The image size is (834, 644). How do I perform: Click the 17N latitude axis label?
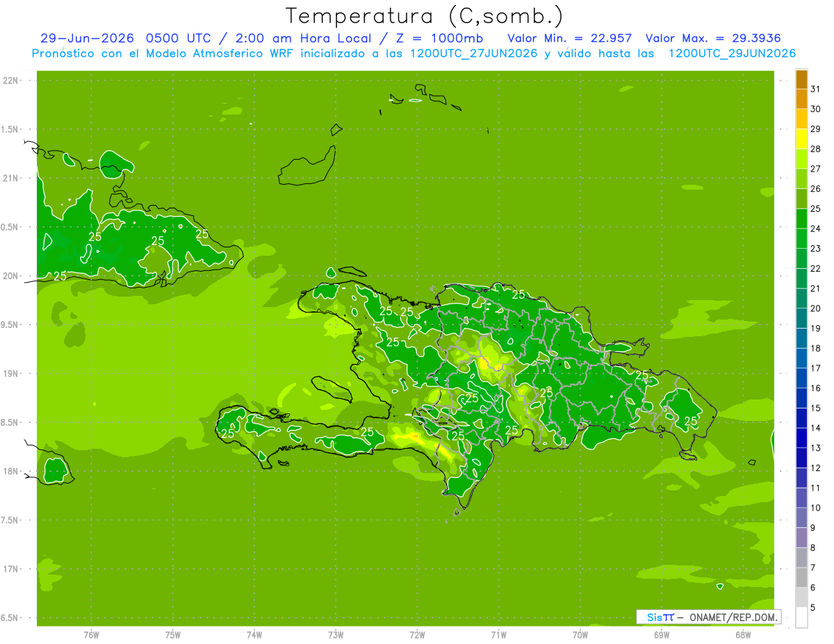11,569
